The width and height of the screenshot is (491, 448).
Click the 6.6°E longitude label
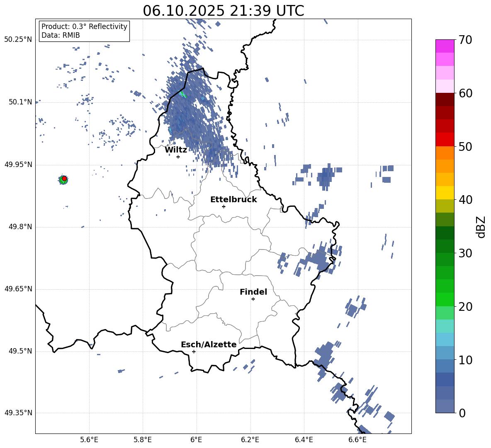point(357,440)
